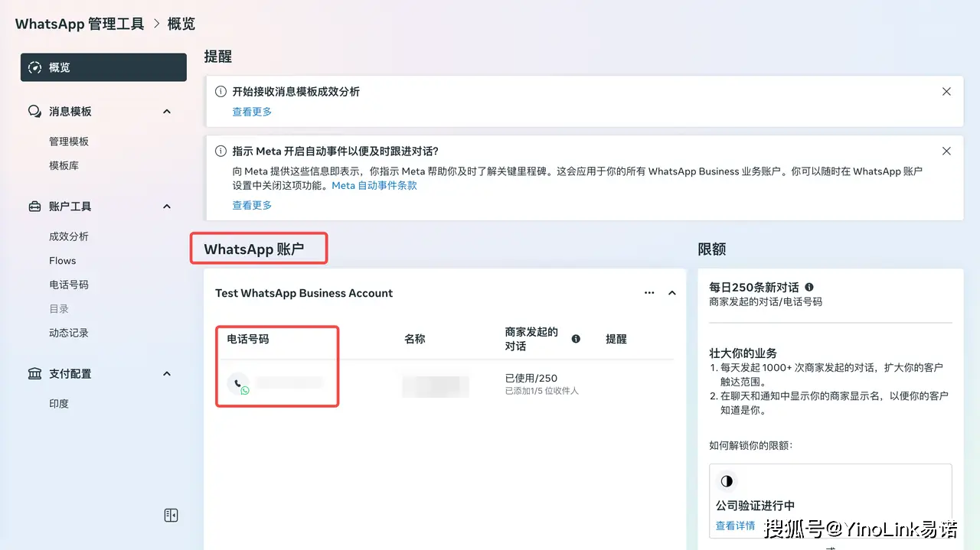This screenshot has height=550, width=980.
Task: Collapse the 账户工具 sidebar section
Action: tap(167, 207)
